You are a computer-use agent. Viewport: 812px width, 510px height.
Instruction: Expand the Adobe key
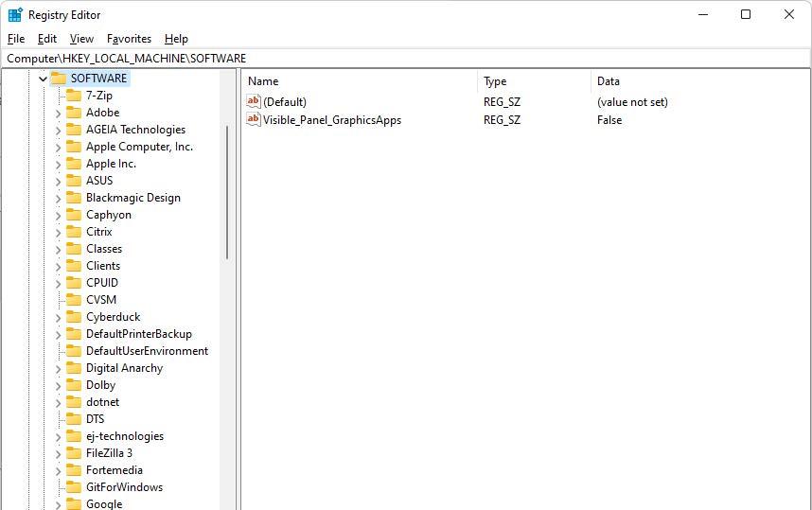(58, 114)
